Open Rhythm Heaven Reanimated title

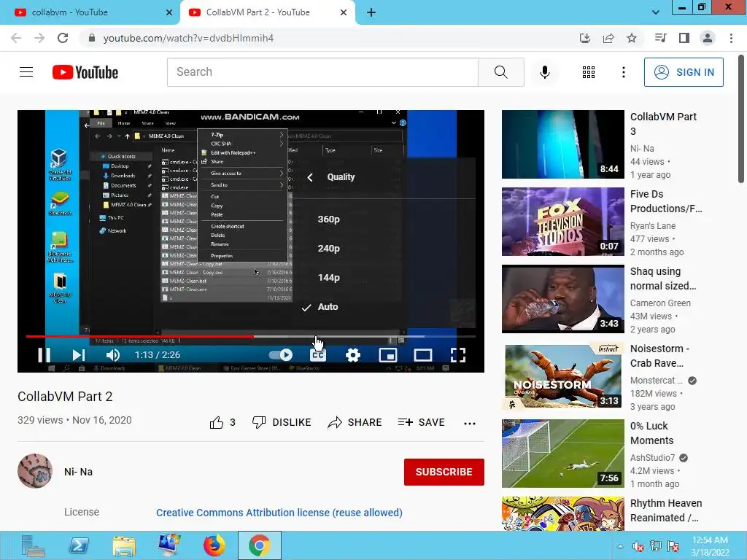coord(666,510)
